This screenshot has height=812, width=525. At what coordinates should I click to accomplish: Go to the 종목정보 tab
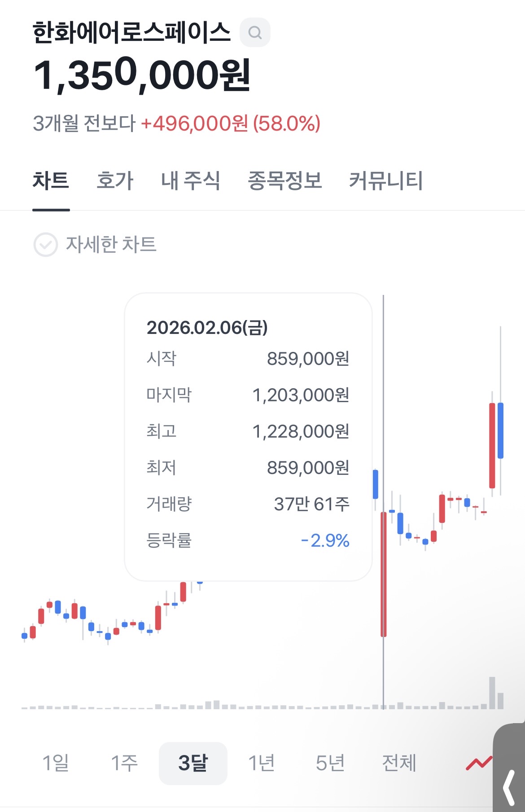pyautogui.click(x=285, y=181)
